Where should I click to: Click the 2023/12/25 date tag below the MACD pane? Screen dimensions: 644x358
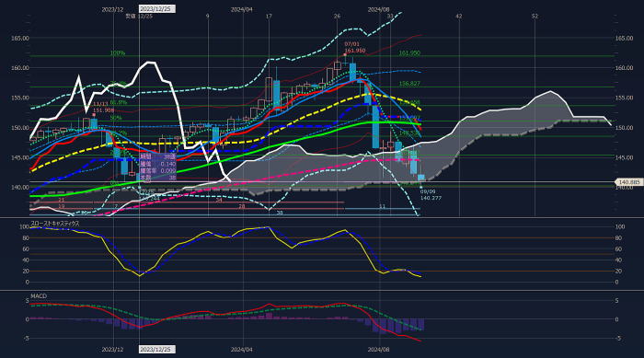pos(157,350)
